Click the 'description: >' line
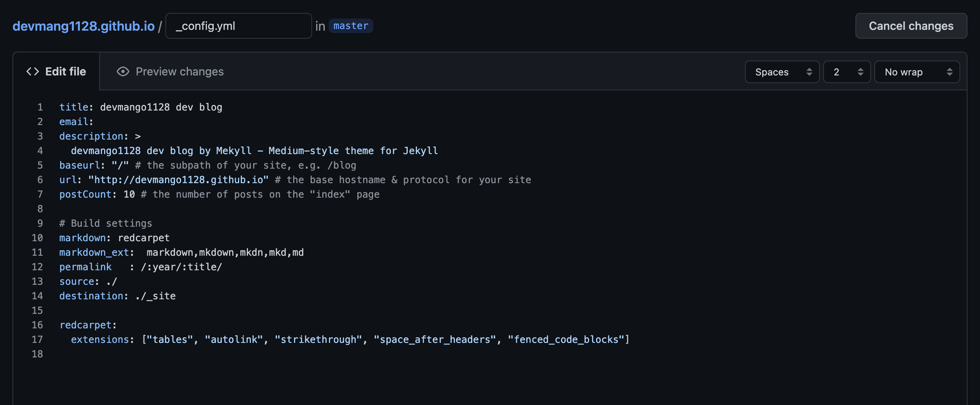This screenshot has height=405, width=980. pyautogui.click(x=100, y=136)
